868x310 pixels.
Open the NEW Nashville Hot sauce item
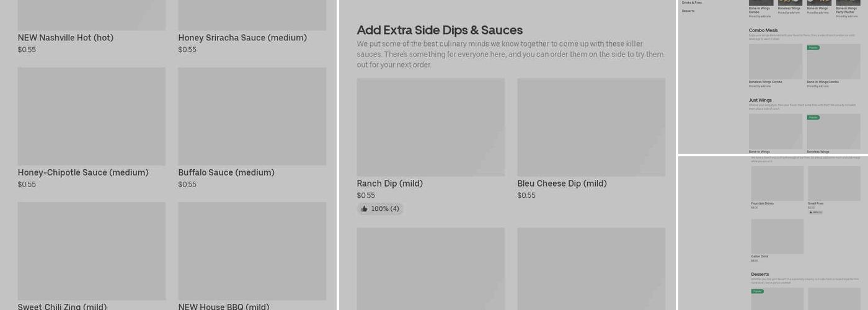pos(66,38)
